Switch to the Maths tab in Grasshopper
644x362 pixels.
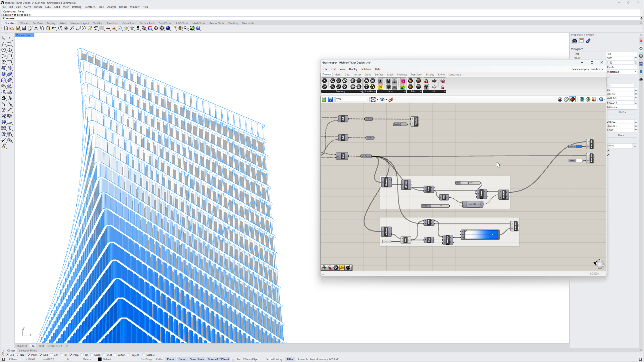pos(338,74)
